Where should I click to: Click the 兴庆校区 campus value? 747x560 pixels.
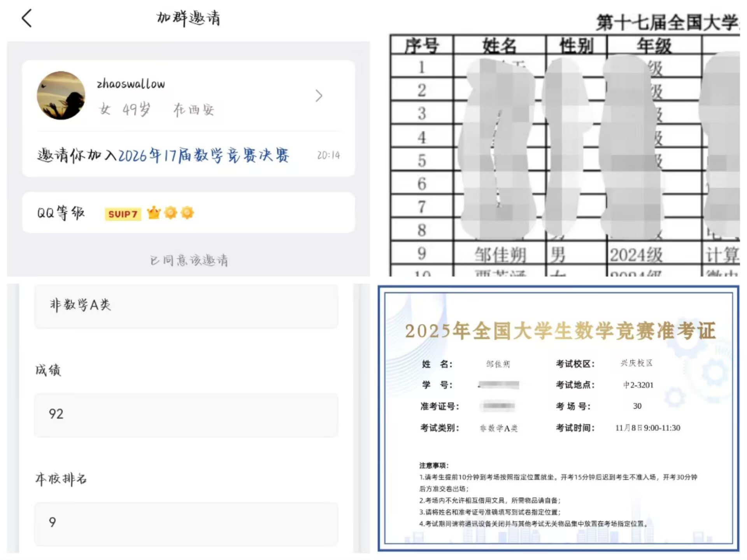tap(637, 363)
